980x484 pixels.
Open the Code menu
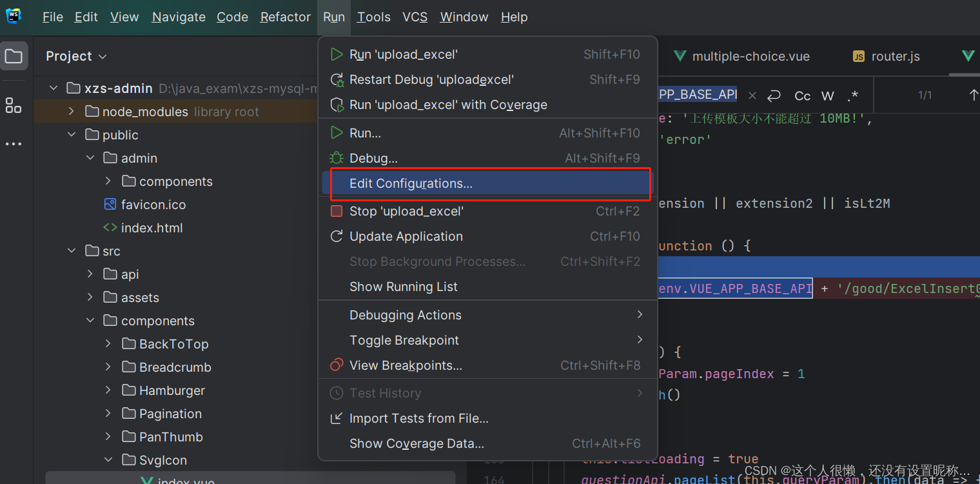click(x=233, y=17)
